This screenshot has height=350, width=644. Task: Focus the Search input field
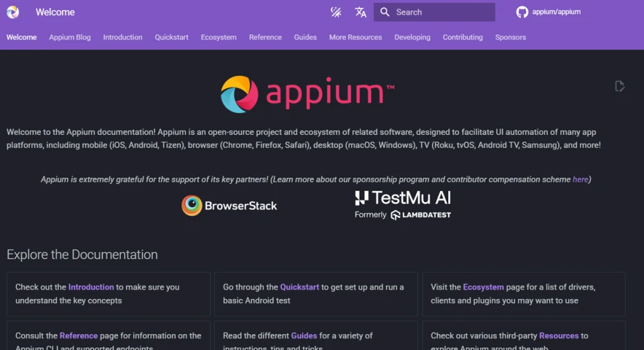click(434, 12)
